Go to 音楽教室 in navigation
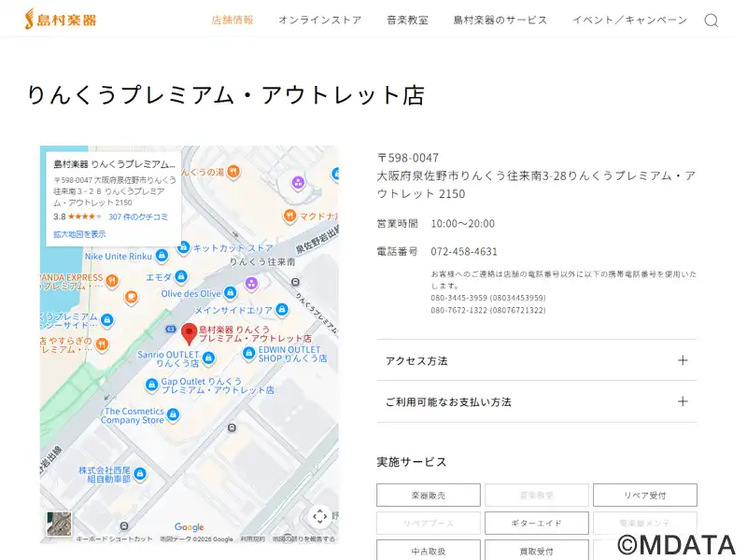 [407, 20]
